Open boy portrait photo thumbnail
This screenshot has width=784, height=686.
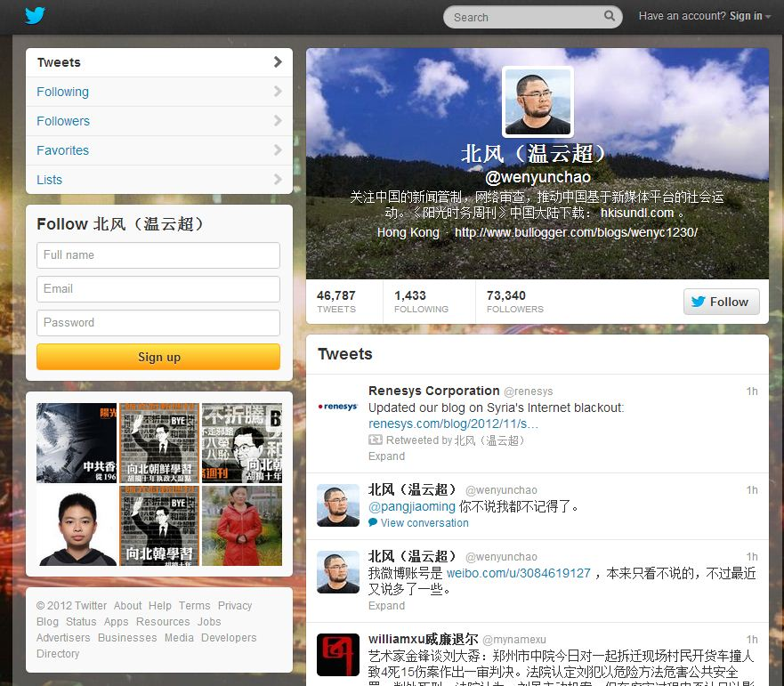(x=77, y=526)
